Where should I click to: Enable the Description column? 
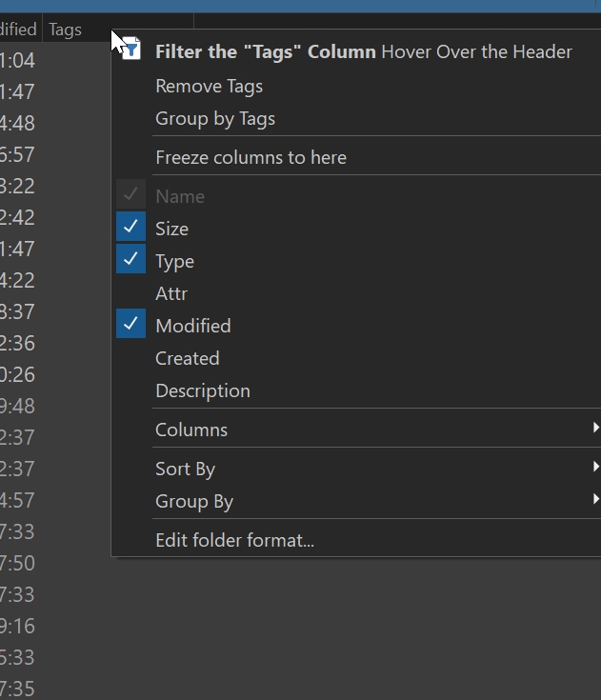pos(202,390)
